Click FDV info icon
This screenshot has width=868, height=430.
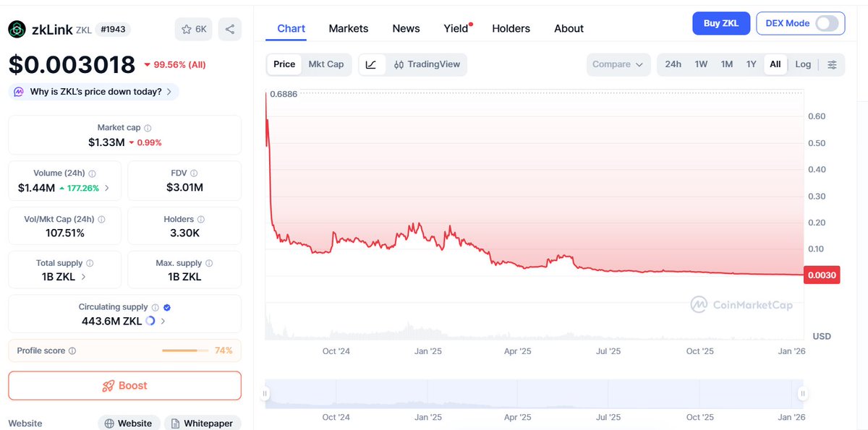[x=194, y=173]
